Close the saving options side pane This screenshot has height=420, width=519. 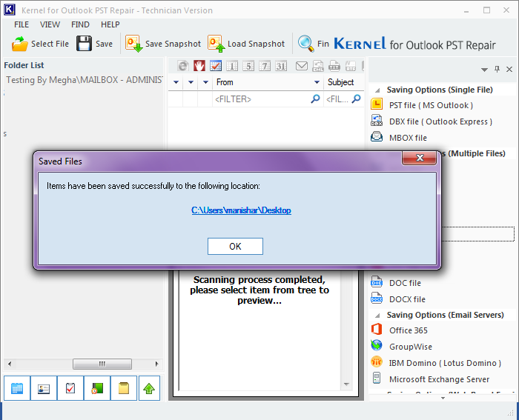[x=509, y=69]
